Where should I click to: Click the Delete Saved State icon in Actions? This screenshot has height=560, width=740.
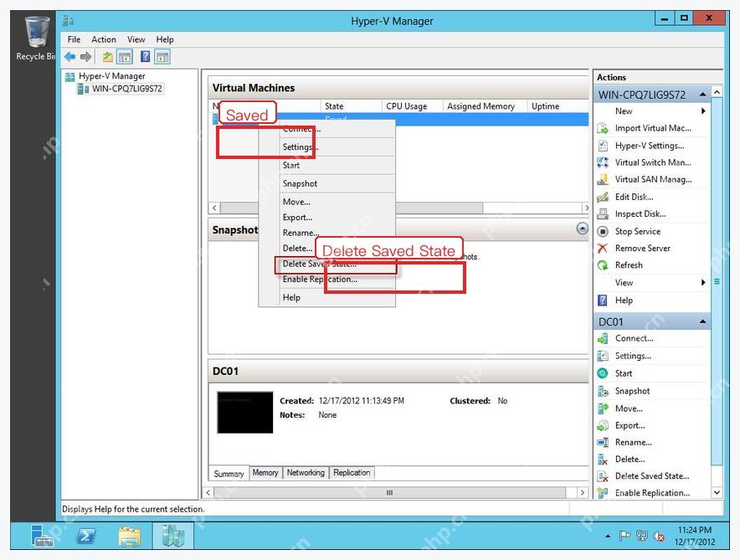pyautogui.click(x=603, y=476)
